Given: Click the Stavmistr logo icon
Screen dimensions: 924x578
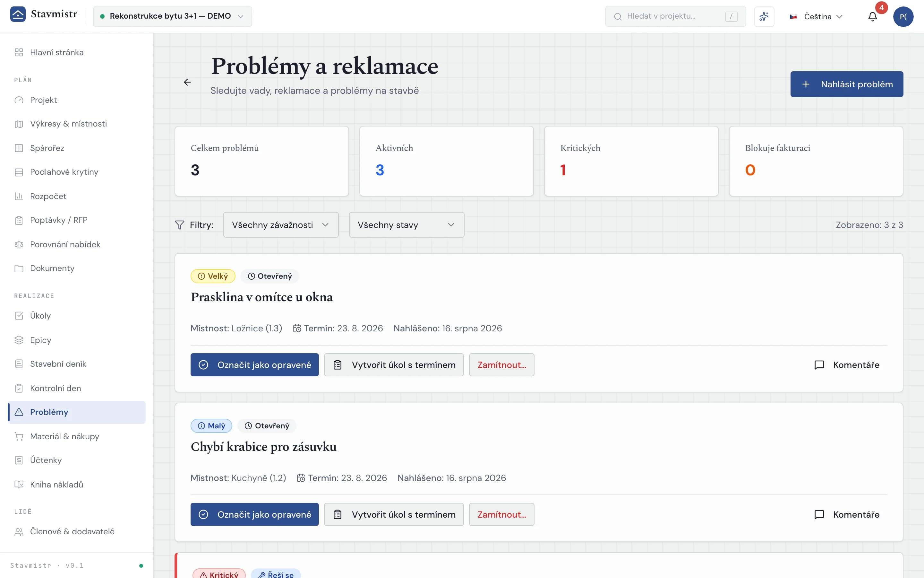Looking at the screenshot, I should [x=18, y=14].
